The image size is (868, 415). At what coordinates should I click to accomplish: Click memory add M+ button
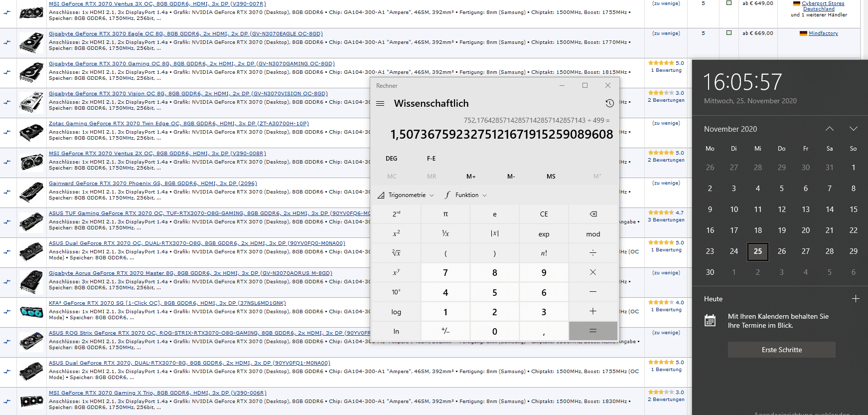point(471,177)
